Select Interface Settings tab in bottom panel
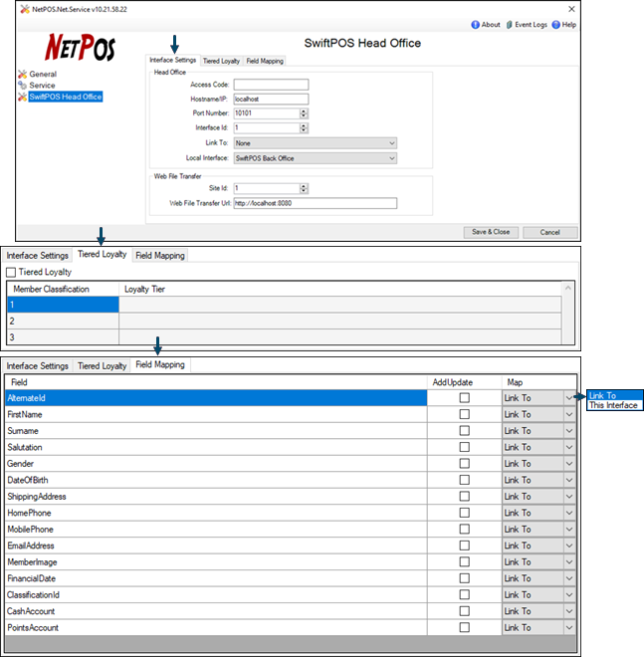The width and height of the screenshot is (644, 657). coord(37,365)
